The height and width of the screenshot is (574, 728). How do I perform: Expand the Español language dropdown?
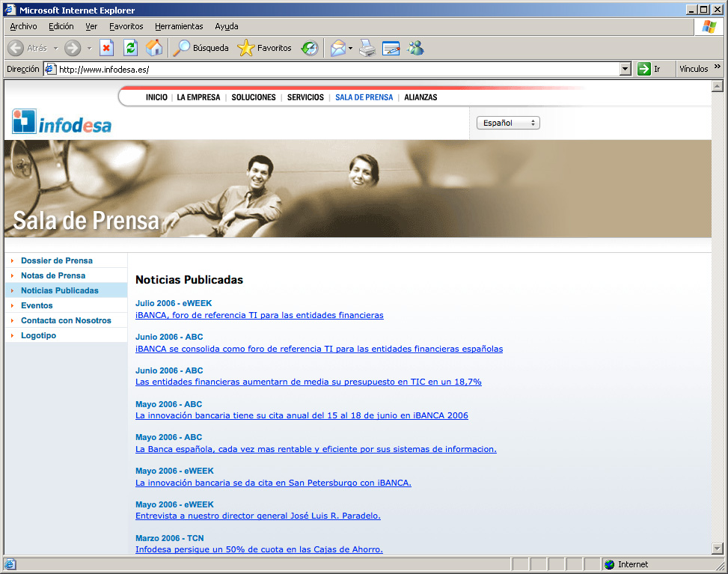tap(508, 123)
